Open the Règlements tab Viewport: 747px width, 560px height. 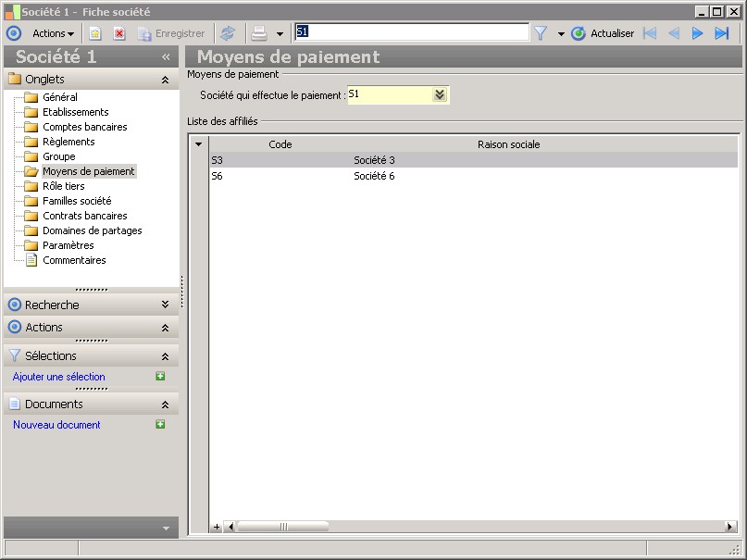pos(68,142)
